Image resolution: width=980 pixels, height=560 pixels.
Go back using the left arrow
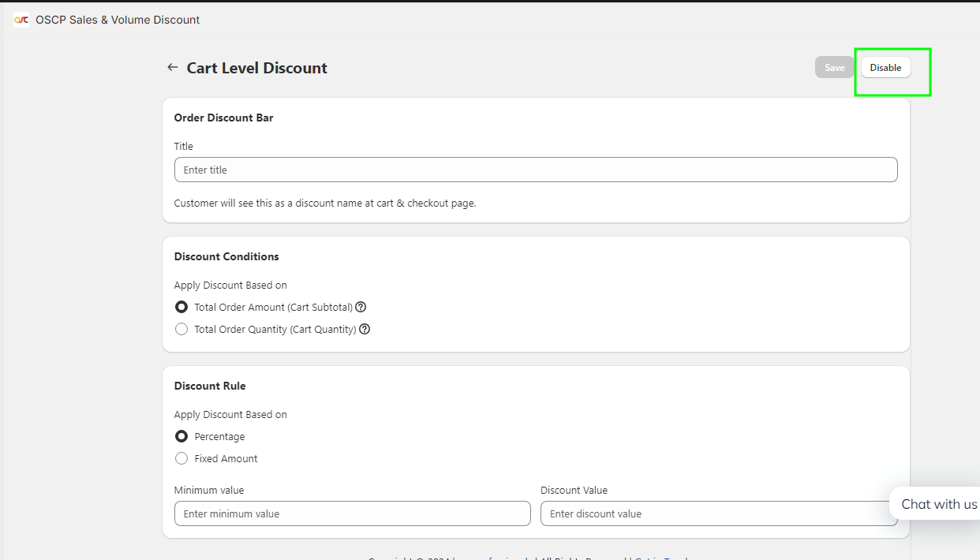pos(172,68)
